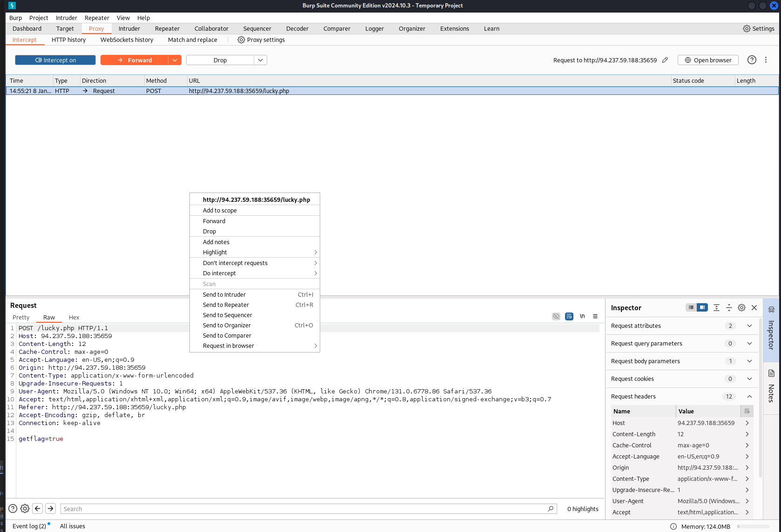Click the Open browser button

pos(708,60)
